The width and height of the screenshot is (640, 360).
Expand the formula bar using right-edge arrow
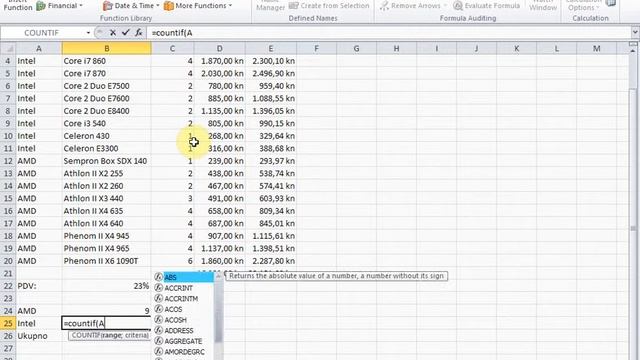[635, 32]
